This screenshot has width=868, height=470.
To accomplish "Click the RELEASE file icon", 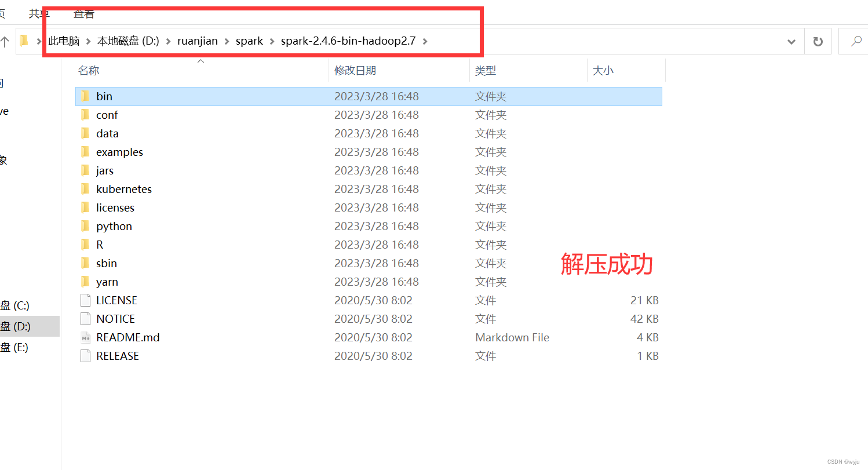I will tap(85, 356).
